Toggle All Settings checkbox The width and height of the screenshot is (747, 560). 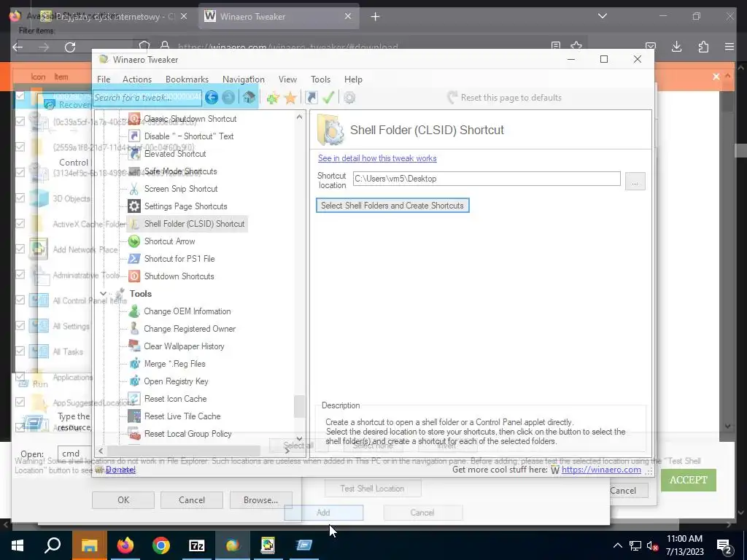[20, 326]
